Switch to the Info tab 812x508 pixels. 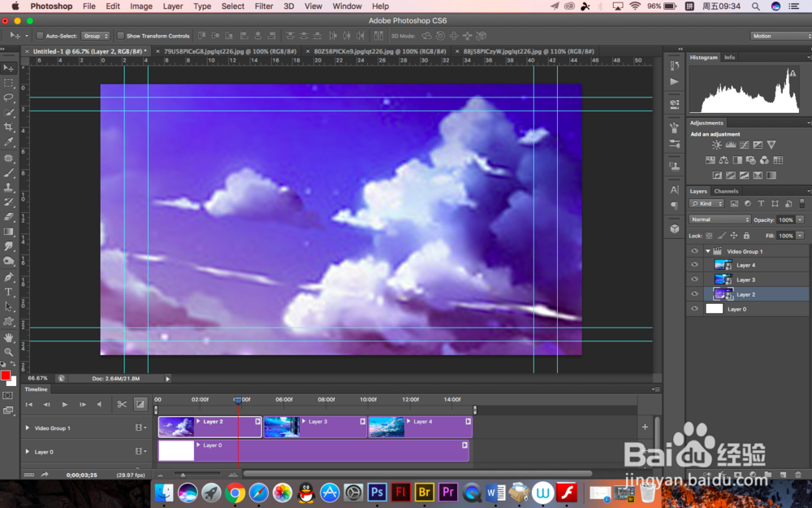point(729,58)
